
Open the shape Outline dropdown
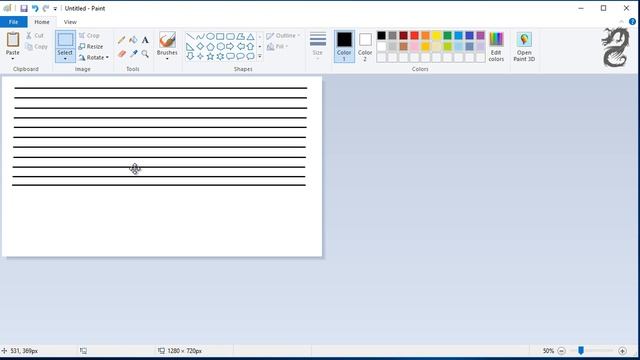[283, 36]
